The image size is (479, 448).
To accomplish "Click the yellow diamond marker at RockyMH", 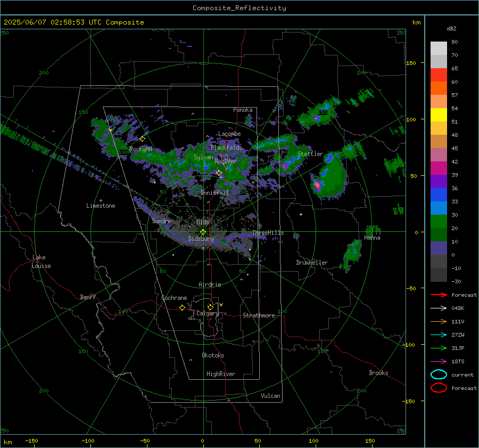I will (x=142, y=139).
